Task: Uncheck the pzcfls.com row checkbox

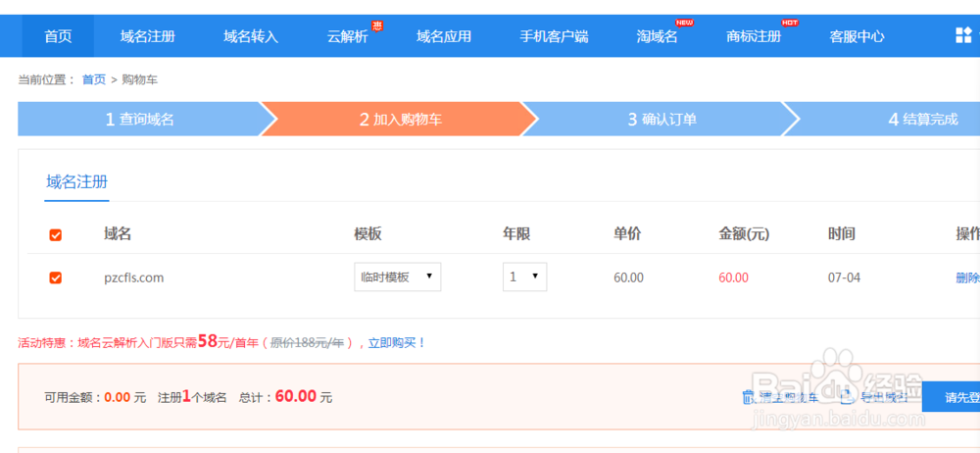Action: [x=56, y=277]
